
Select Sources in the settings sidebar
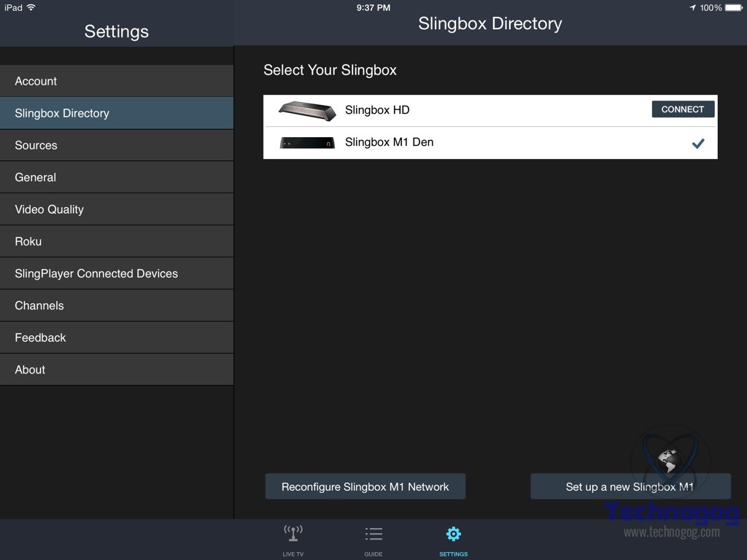tap(117, 145)
